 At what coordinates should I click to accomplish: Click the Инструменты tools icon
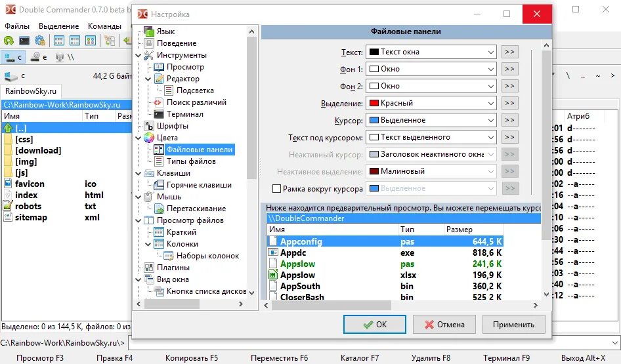pyautogui.click(x=149, y=55)
